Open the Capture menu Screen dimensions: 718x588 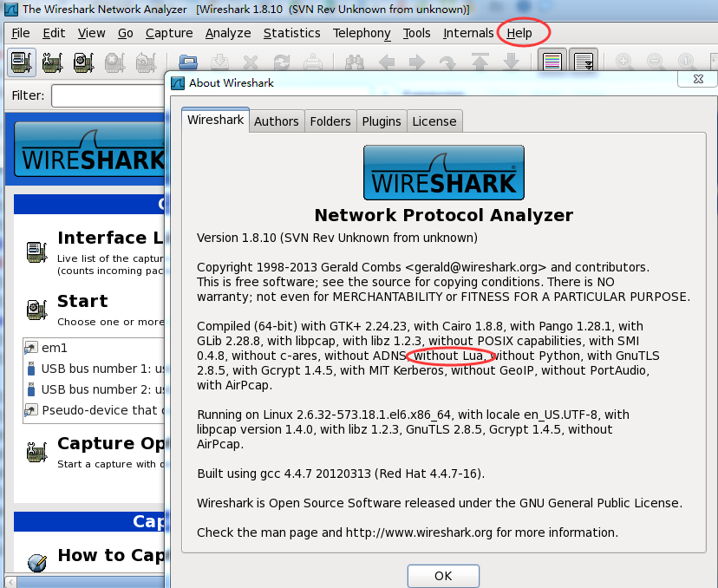[169, 33]
